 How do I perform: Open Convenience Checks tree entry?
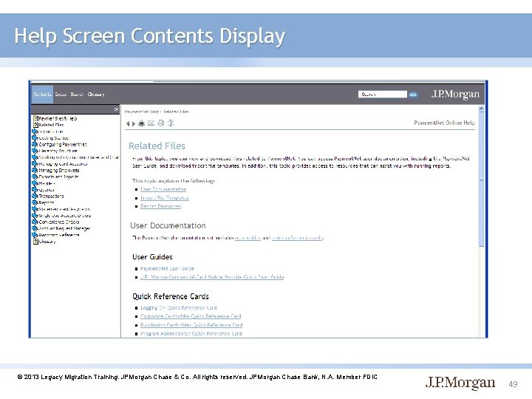59,222
